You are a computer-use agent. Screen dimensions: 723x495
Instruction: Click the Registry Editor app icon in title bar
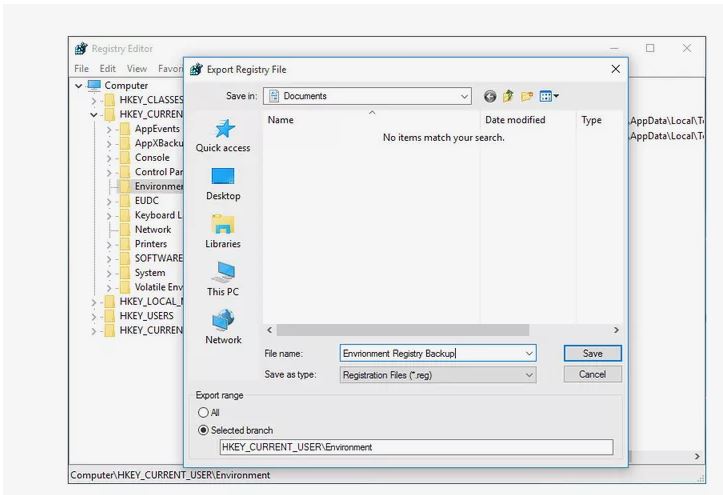[81, 48]
